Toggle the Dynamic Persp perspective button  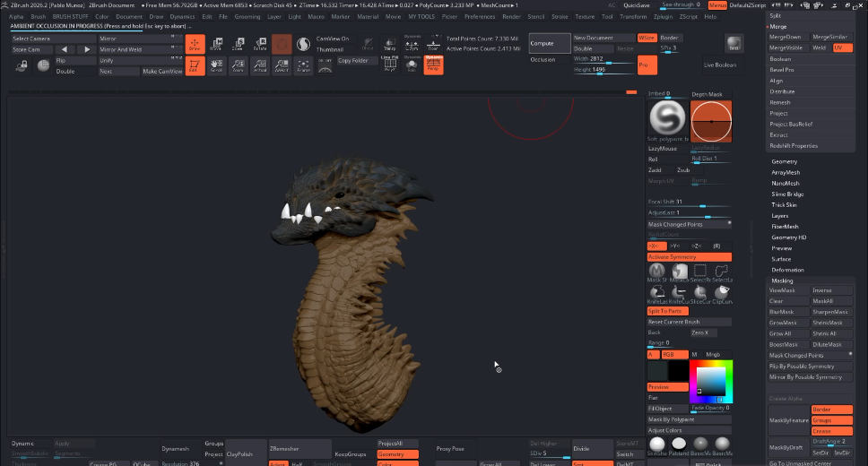(x=433, y=65)
